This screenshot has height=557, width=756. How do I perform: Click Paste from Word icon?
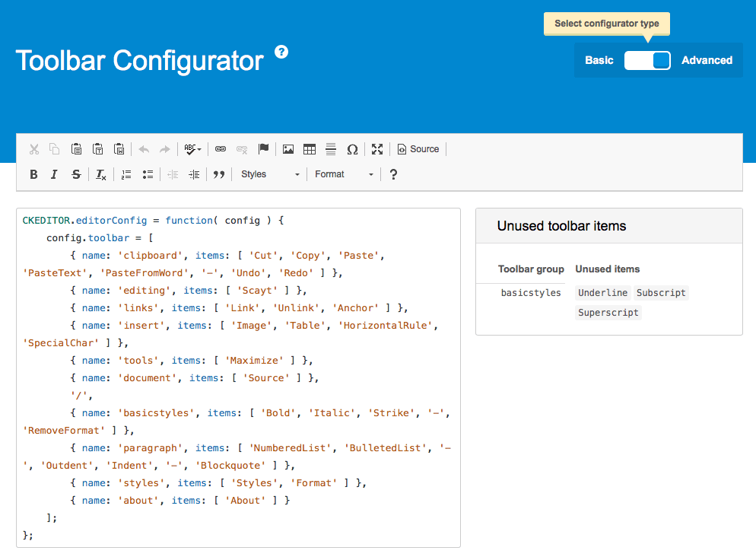click(119, 149)
